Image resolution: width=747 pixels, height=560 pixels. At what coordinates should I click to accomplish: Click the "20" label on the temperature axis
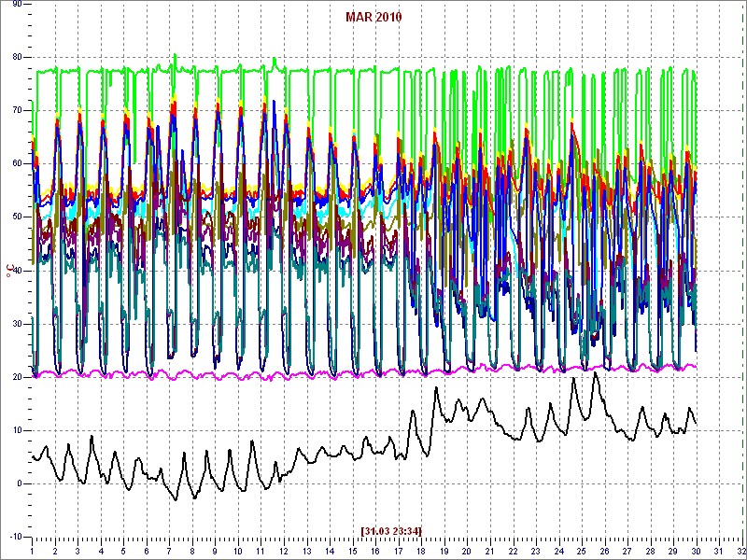tap(17, 378)
